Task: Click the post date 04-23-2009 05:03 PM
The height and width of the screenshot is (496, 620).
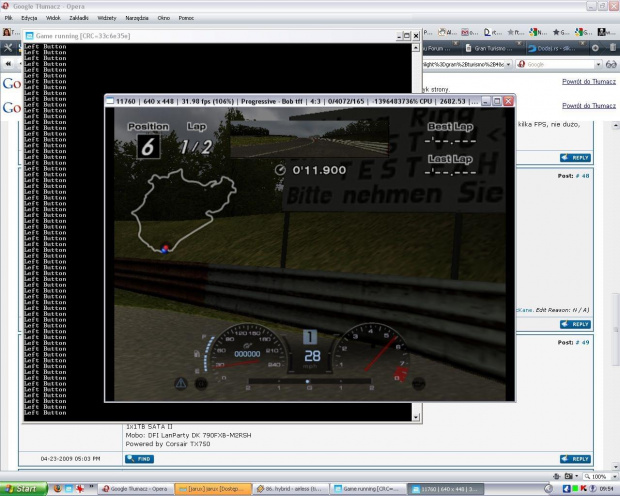Action: [70, 459]
